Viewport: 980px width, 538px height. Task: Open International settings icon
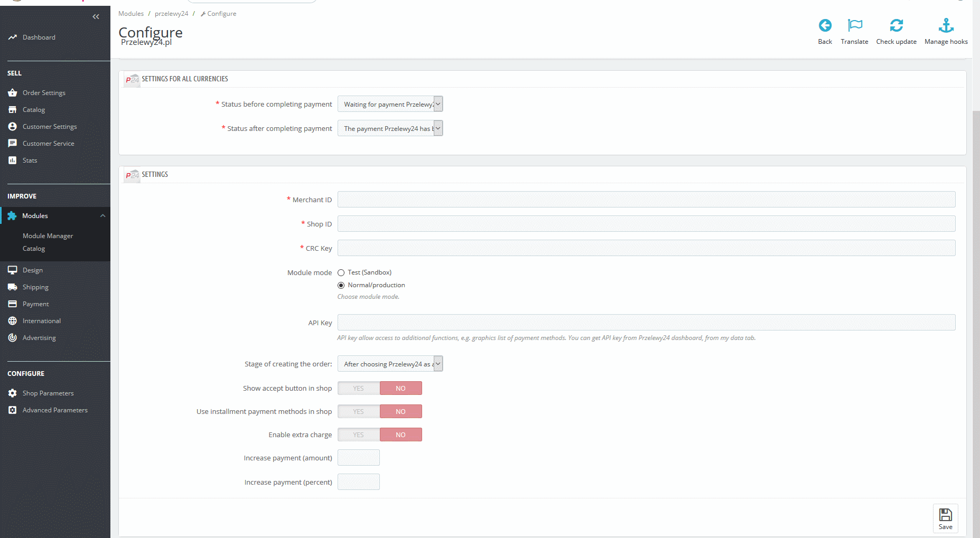tap(13, 320)
